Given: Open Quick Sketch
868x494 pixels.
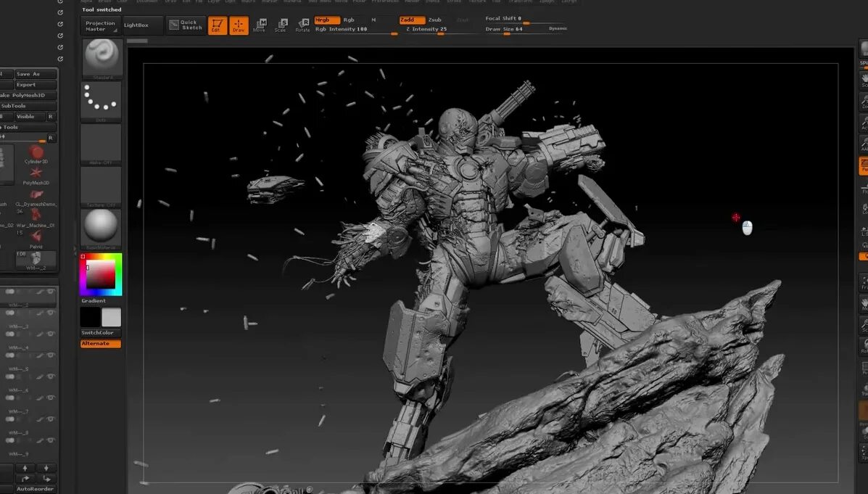Looking at the screenshot, I should [186, 25].
